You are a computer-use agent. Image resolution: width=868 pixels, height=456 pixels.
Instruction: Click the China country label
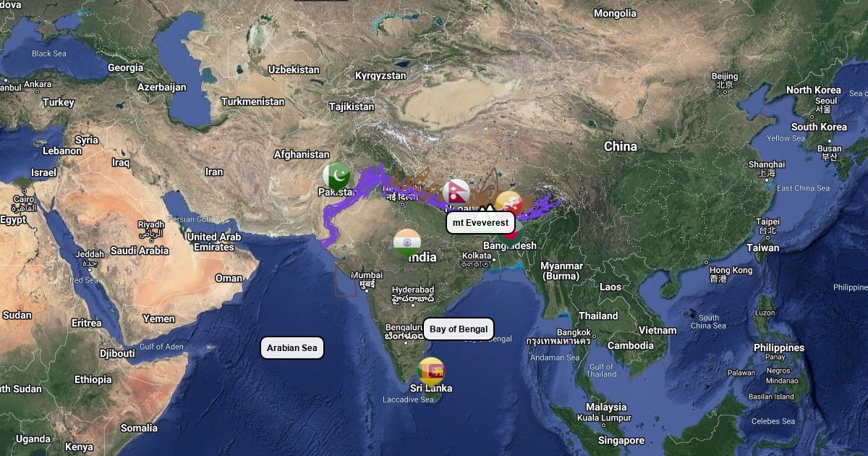(621, 147)
